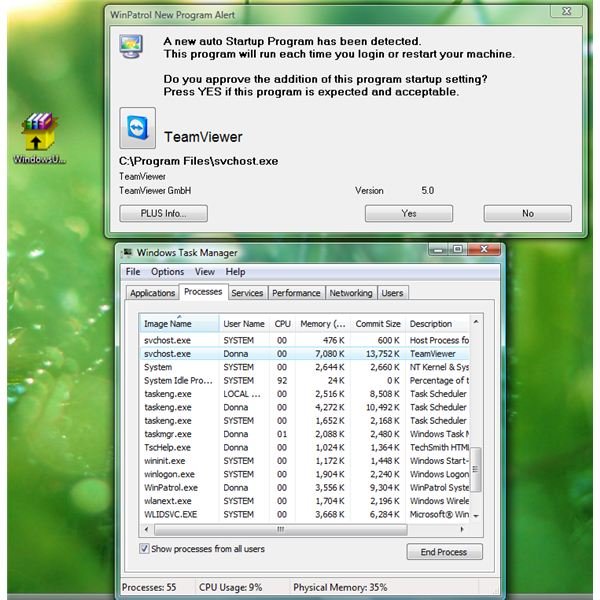The width and height of the screenshot is (600, 600).
Task: Sort by CPU column header
Action: tap(282, 324)
